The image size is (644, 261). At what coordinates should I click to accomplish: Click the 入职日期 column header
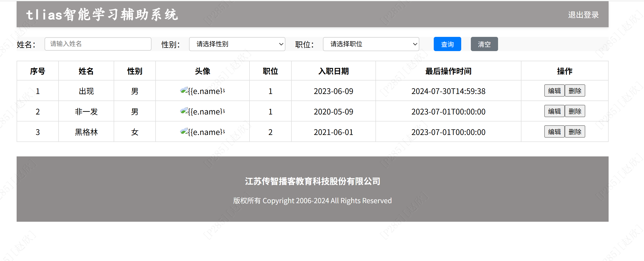click(x=333, y=71)
